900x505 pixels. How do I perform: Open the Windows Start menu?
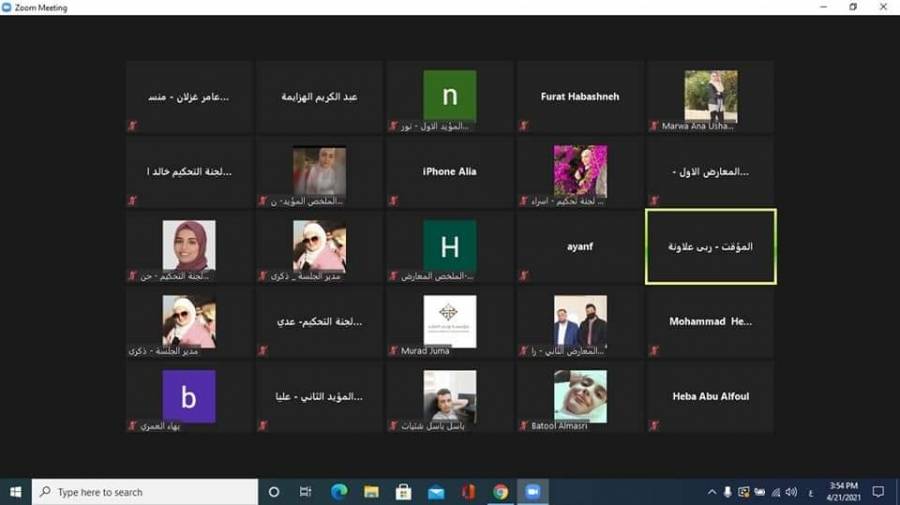click(15, 492)
